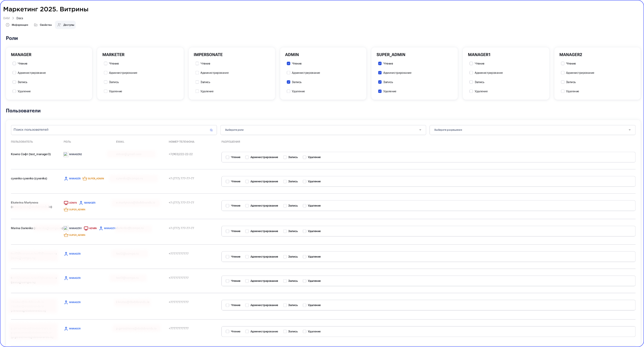Click the crown SUPER_ADMIN icon for Marina Darienko
Screen dimensions: 644x347
[66, 235]
